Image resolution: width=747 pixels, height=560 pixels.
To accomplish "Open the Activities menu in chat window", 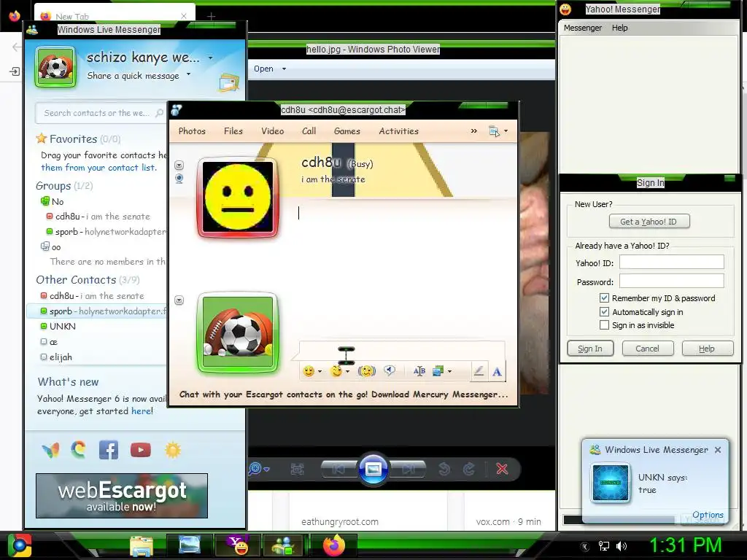I will (x=399, y=131).
